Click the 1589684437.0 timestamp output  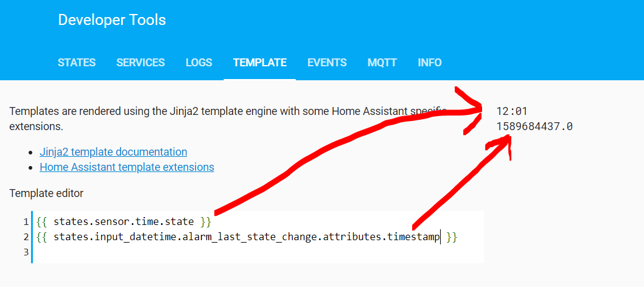click(534, 126)
